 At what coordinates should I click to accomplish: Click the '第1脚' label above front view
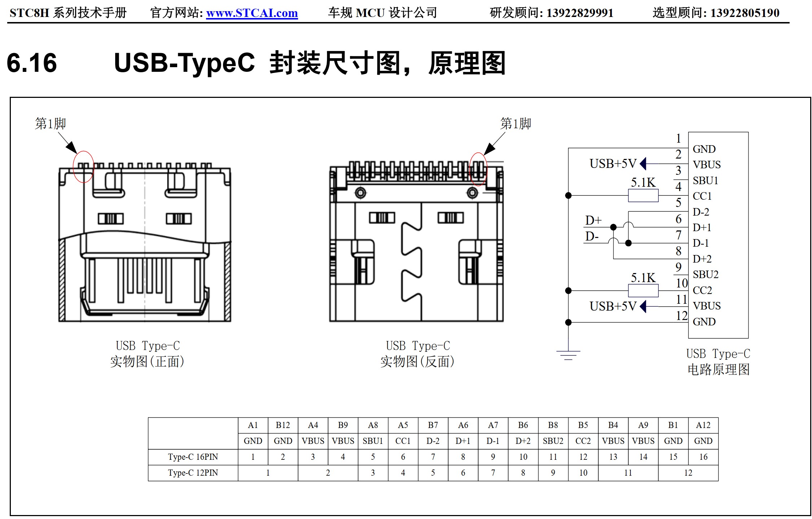pyautogui.click(x=50, y=124)
